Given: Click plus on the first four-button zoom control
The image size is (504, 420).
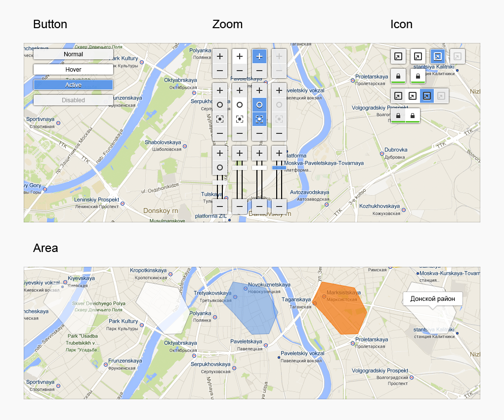Looking at the screenshot, I should point(220,90).
